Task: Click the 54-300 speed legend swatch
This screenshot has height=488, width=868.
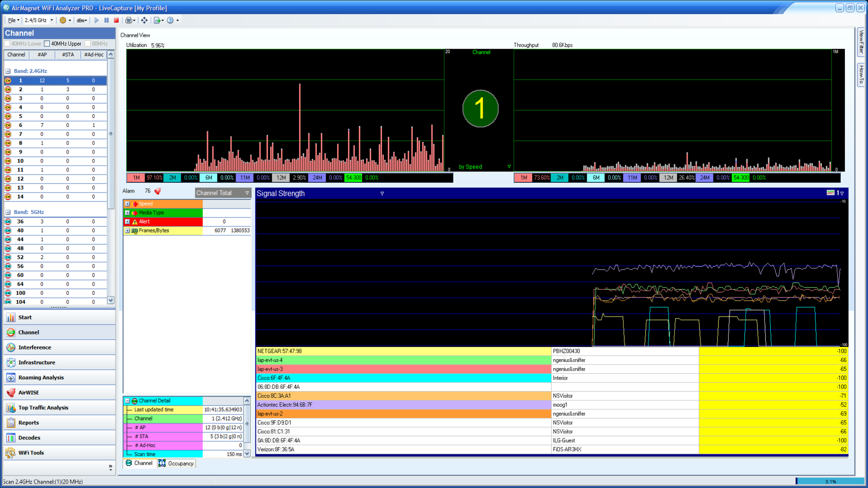Action: pyautogui.click(x=354, y=178)
